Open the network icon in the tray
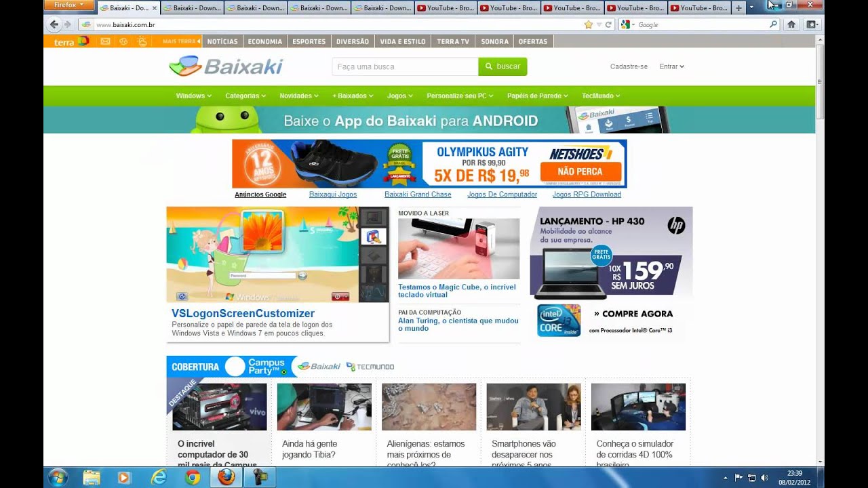868x488 pixels. (751, 477)
